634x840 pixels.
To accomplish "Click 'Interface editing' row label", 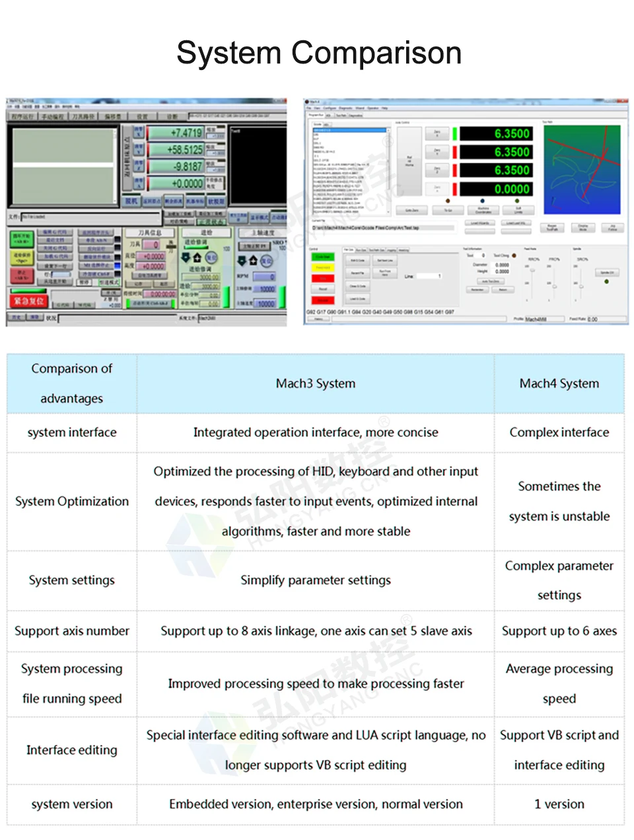I will [72, 750].
